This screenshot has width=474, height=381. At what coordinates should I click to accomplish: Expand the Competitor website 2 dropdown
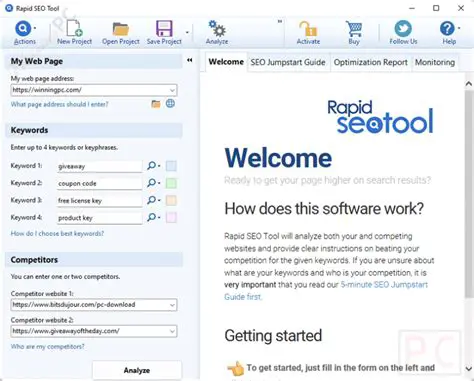[x=172, y=331]
